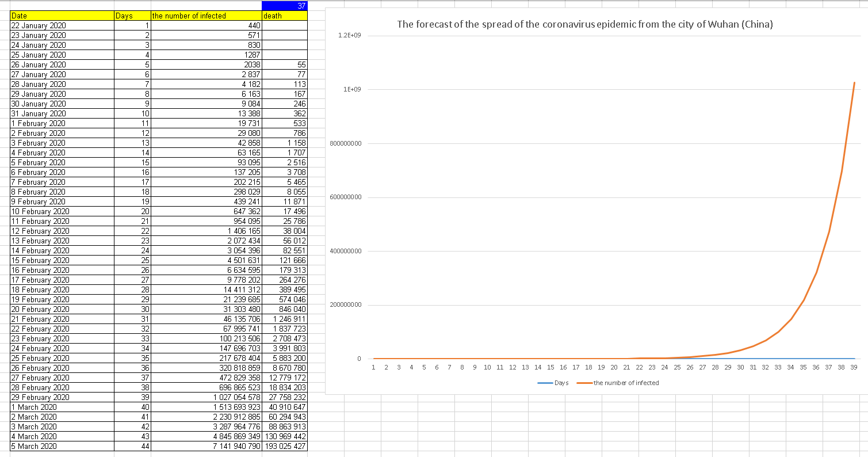Click the 800000000 axis label
Viewport: 868px width, 457px height.
click(x=346, y=143)
